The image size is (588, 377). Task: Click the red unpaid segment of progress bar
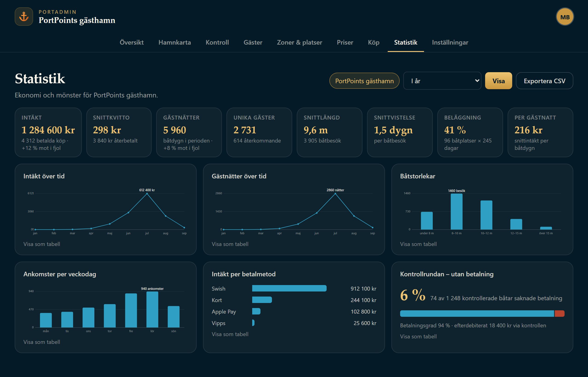559,314
